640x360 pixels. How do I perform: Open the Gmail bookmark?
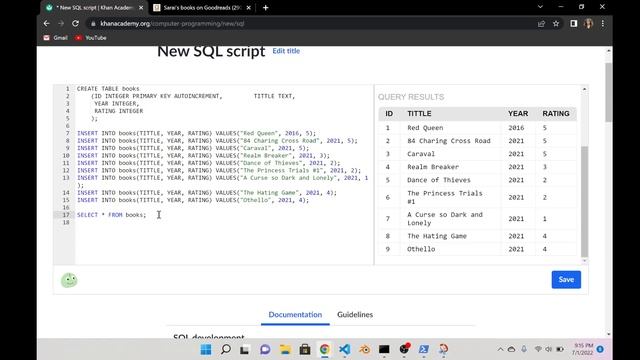point(56,38)
